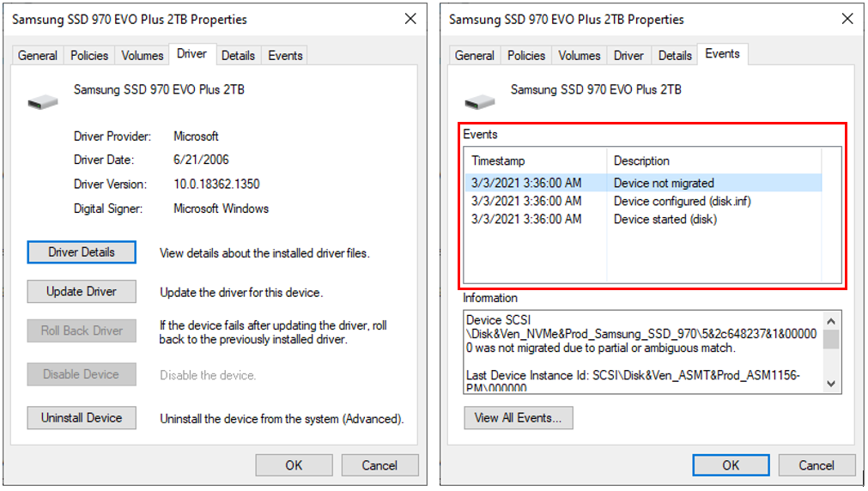This screenshot has width=868, height=491.
Task: Open General tab in right Properties window
Action: 475,55
